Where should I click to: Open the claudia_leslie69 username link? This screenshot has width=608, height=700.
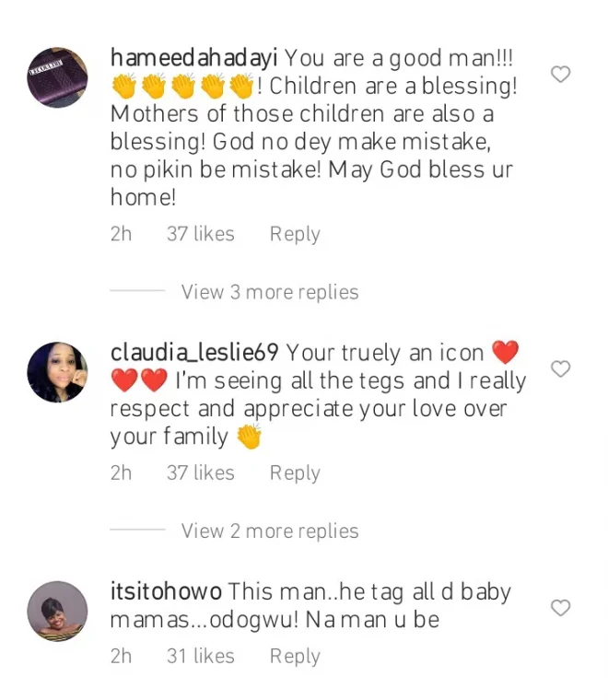(193, 353)
